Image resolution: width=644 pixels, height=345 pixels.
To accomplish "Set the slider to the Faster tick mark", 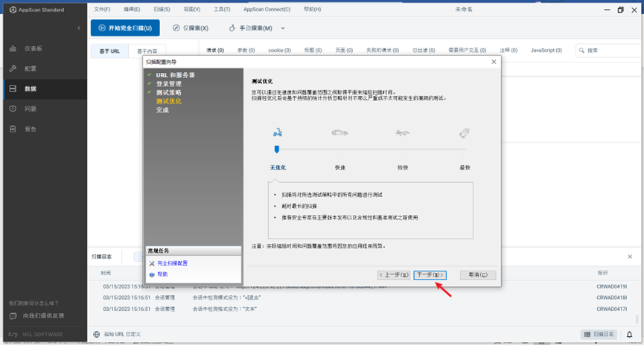I will tap(402, 154).
